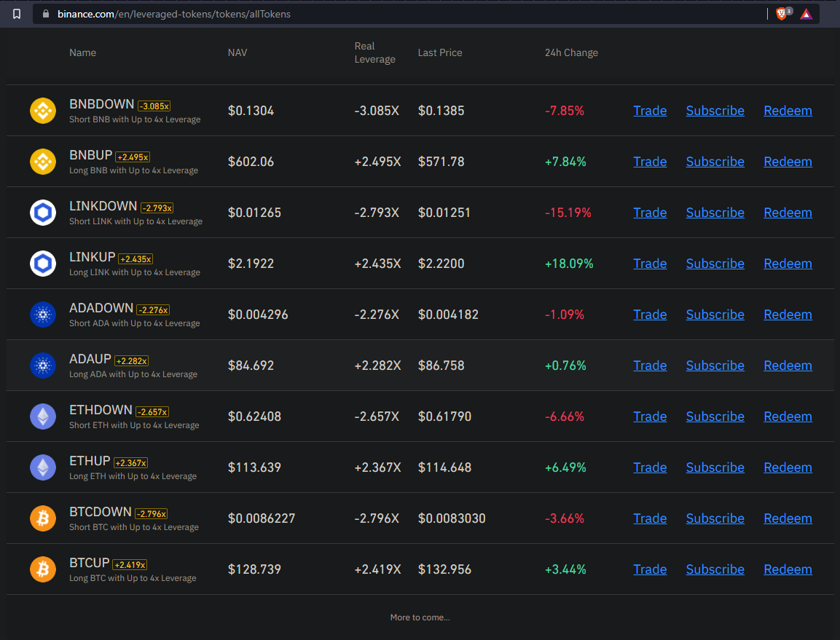Open Brave Rewards triangle icon
This screenshot has height=640, width=840.
(x=806, y=14)
